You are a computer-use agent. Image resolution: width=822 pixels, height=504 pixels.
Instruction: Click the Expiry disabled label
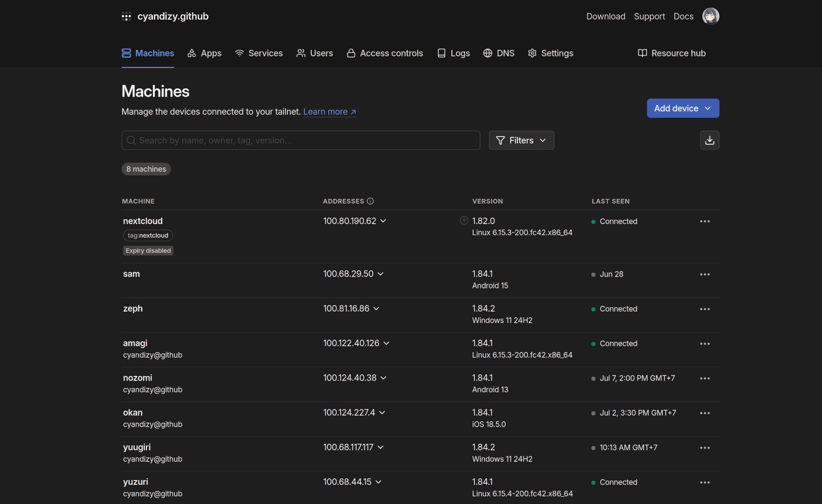click(x=148, y=251)
